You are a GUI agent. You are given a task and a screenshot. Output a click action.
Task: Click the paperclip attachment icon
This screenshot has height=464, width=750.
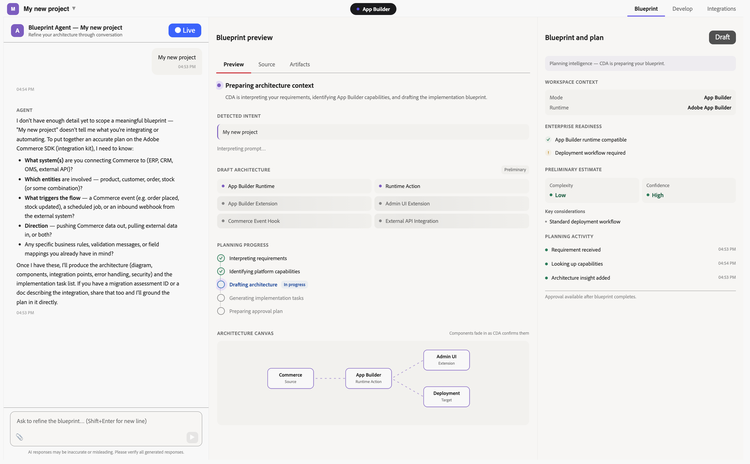(x=19, y=437)
